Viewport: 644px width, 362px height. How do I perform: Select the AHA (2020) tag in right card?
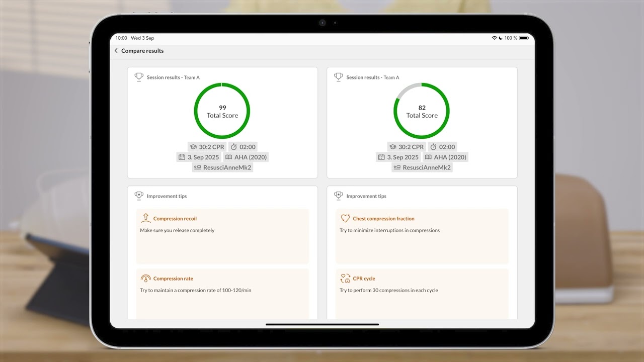446,157
